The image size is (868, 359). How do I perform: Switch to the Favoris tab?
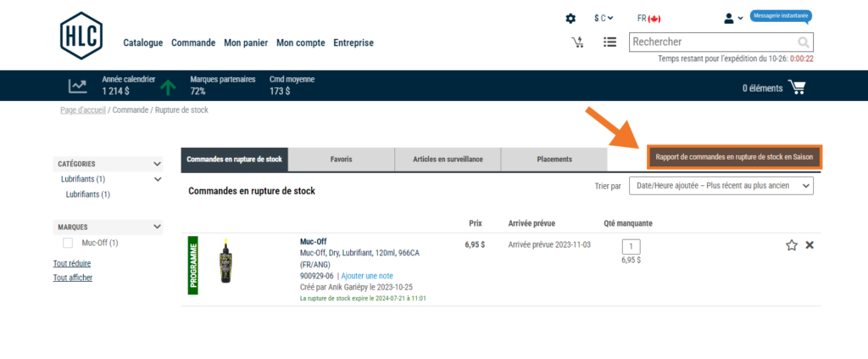342,159
